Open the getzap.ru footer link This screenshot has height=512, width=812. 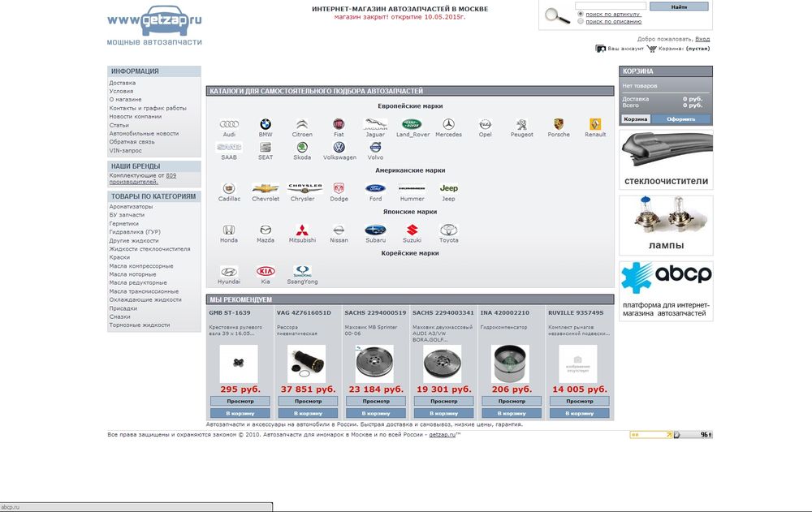coord(443,435)
